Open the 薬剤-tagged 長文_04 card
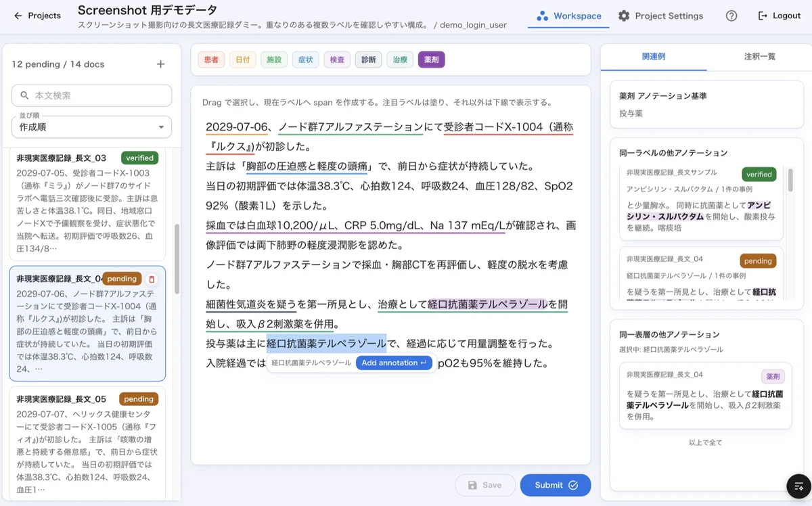This screenshot has width=812, height=506. click(x=705, y=395)
